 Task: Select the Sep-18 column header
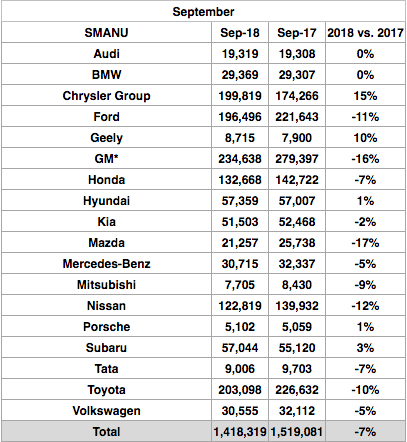coord(240,33)
